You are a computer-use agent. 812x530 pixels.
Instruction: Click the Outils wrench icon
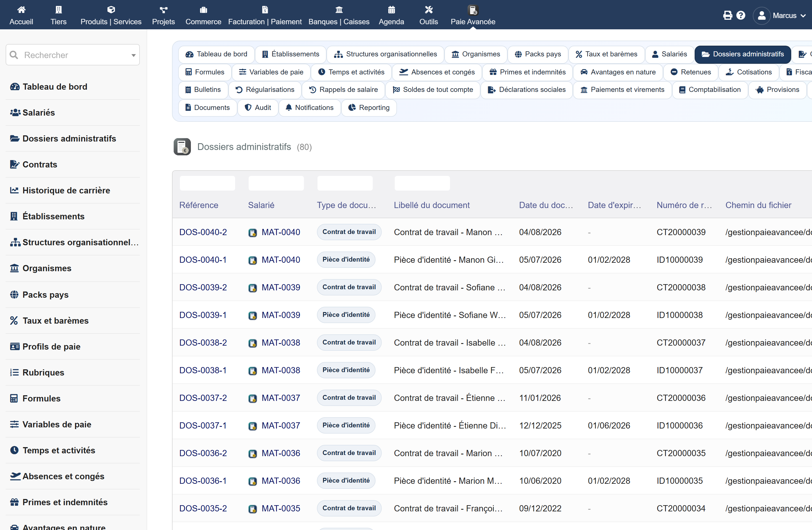429,10
